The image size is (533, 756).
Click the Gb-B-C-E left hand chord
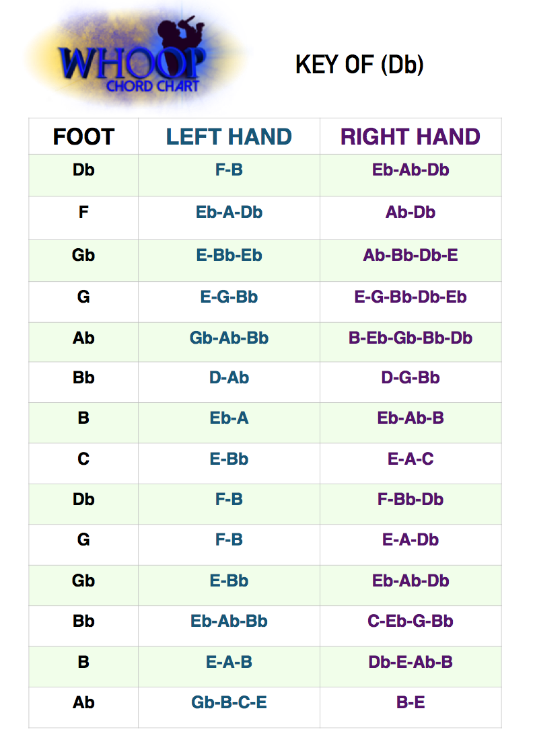[229, 703]
